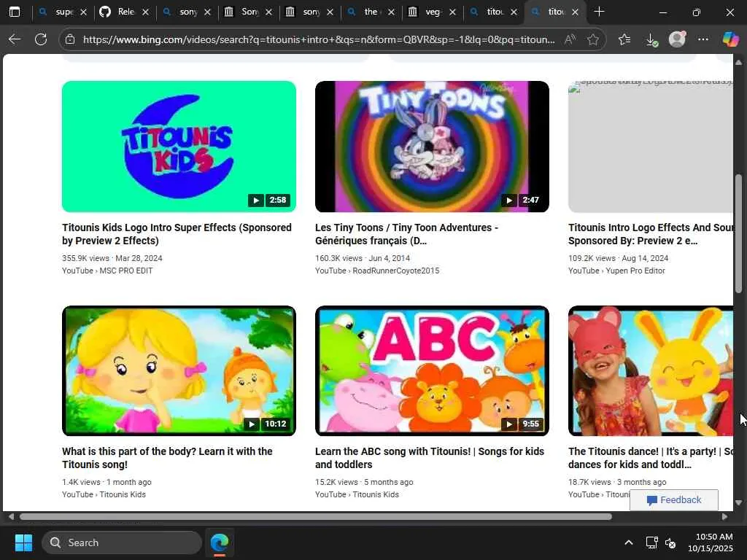This screenshot has width=747, height=560.
Task: Open 'Titounis Intro Logo Effects And Sou' title
Action: [x=650, y=234]
